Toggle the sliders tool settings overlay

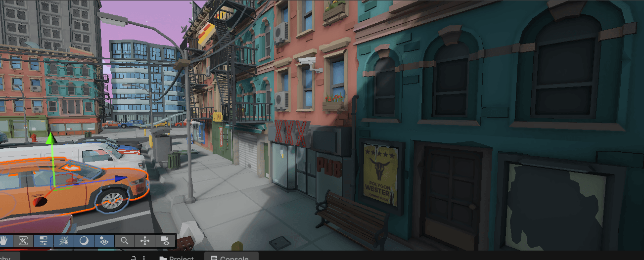coord(43,241)
